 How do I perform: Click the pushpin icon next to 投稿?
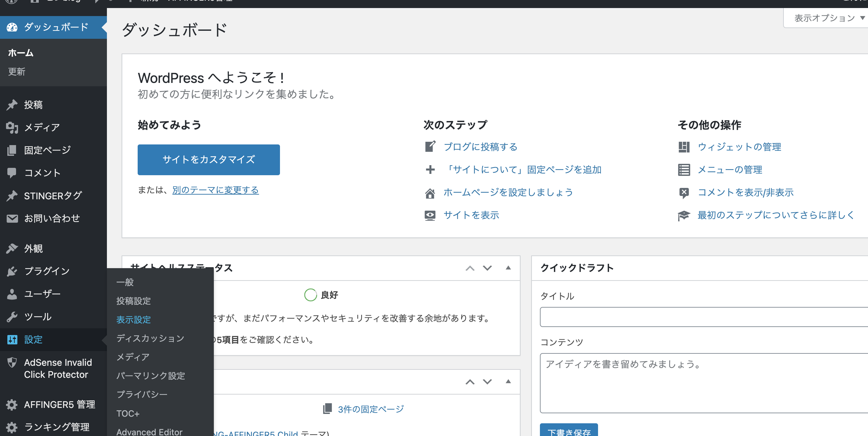point(12,105)
